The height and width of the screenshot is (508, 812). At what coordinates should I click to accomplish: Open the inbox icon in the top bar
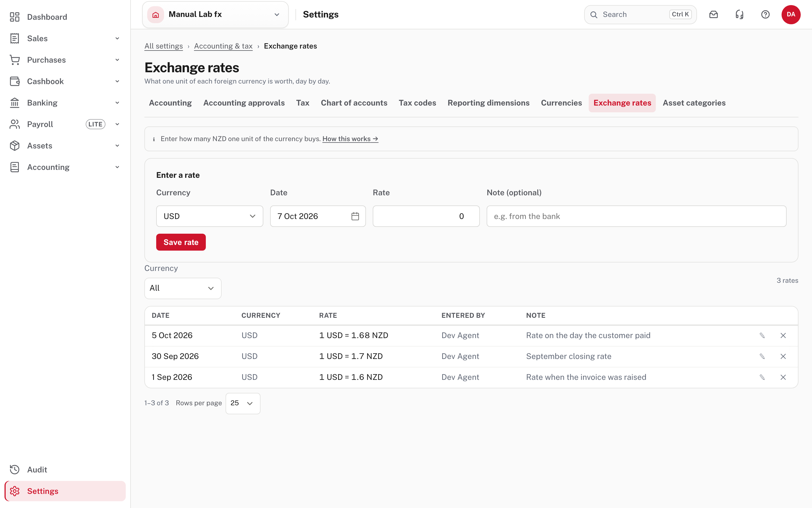pos(713,14)
